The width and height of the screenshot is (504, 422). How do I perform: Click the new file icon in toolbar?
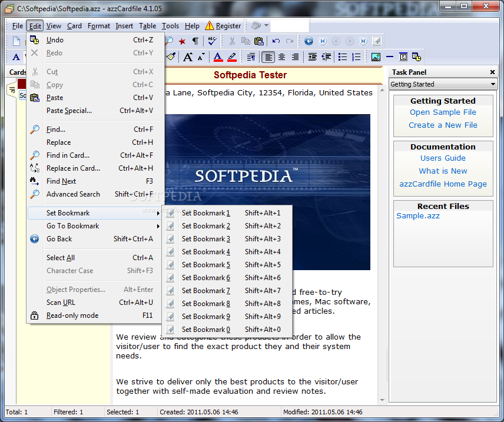point(16,41)
